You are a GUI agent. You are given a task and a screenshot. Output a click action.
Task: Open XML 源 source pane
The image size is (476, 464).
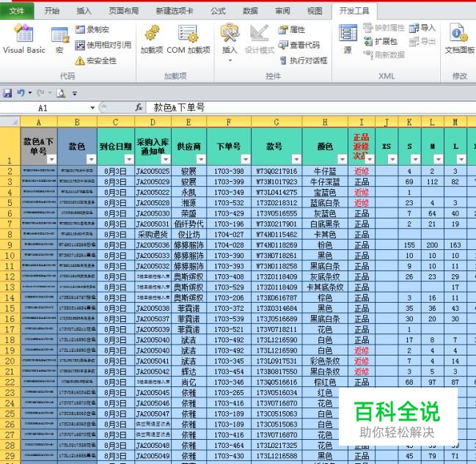click(348, 40)
